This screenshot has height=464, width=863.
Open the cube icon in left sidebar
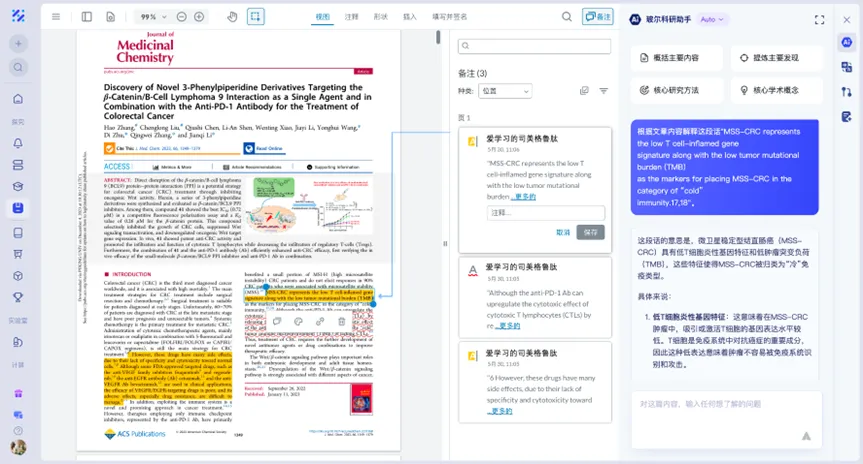(x=18, y=276)
